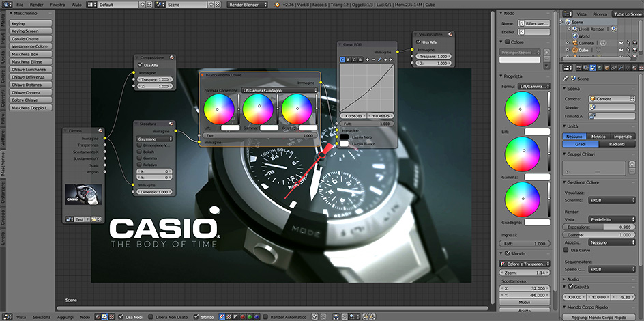Toggle Usa Alfa on Visualizzatore node
The height and width of the screenshot is (321, 644).
point(419,42)
